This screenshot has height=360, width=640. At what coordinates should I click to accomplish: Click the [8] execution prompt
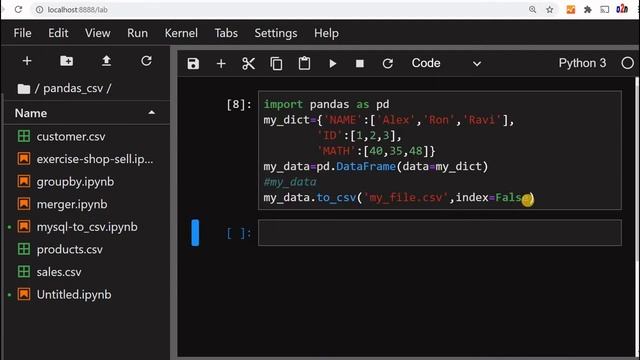pos(239,104)
